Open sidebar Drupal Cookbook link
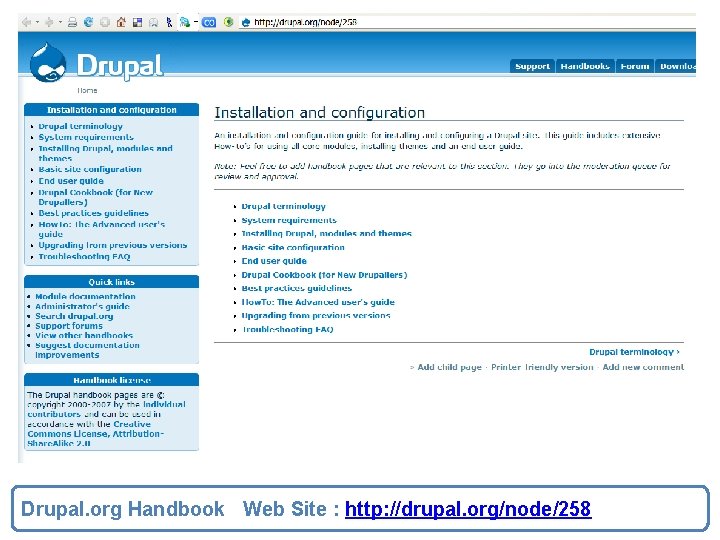This screenshot has height=540, width=720. (x=96, y=197)
